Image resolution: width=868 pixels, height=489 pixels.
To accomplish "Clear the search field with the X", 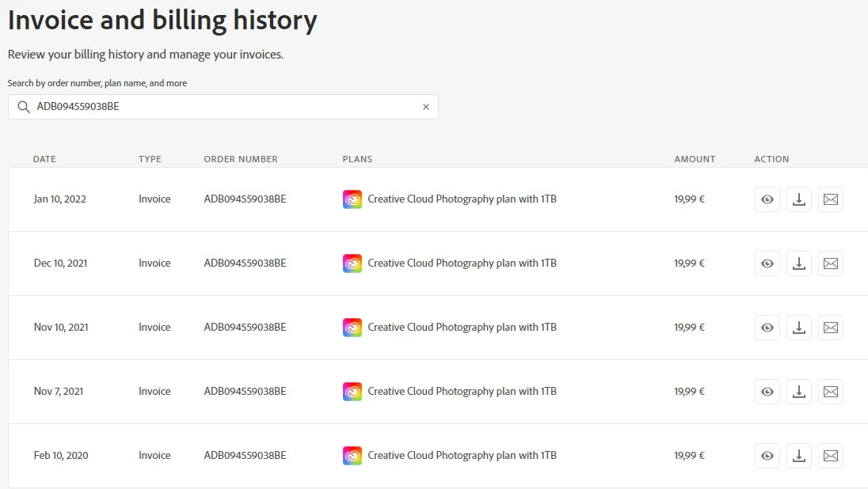I will pyautogui.click(x=426, y=107).
